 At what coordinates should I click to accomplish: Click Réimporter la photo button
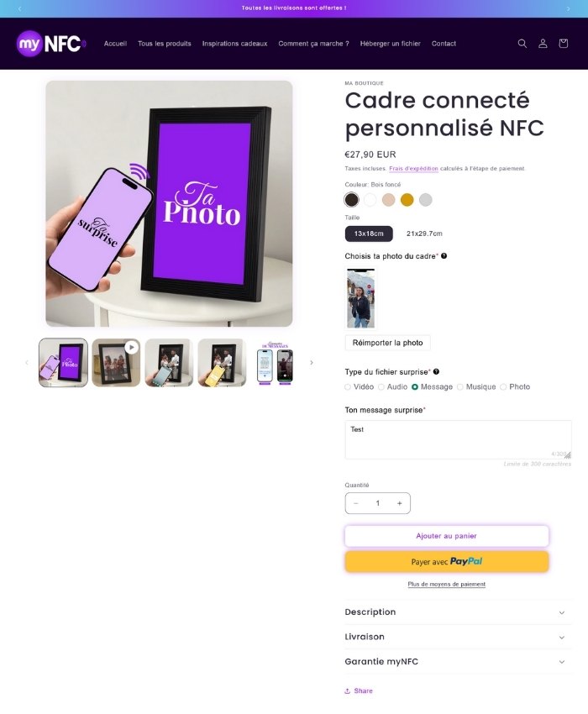[387, 343]
